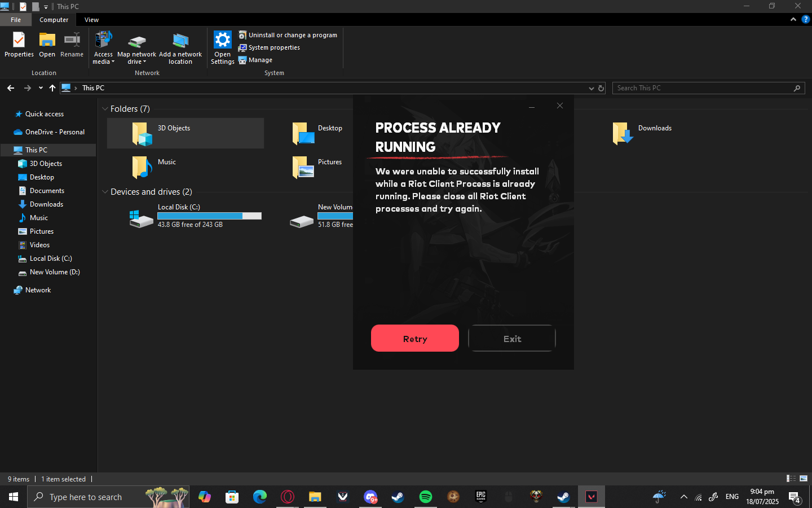Select Quick access in navigation pane
Screen dimensions: 812x508
pos(45,114)
